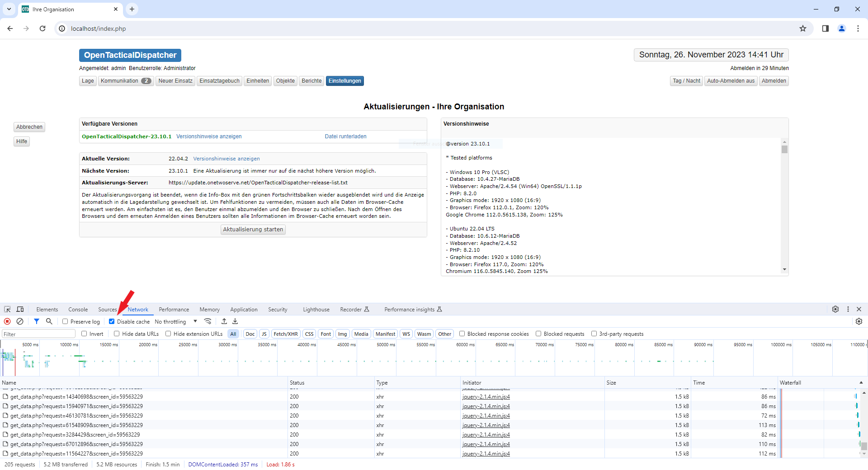The height and width of the screenshot is (470, 868).
Task: Open the Chrome three-dot menu
Action: tap(858, 28)
